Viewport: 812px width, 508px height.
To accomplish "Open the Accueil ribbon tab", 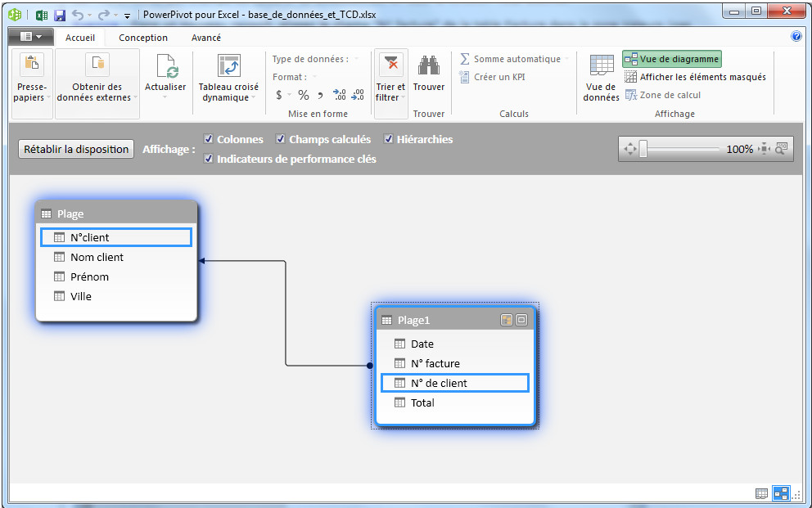I will (79, 38).
